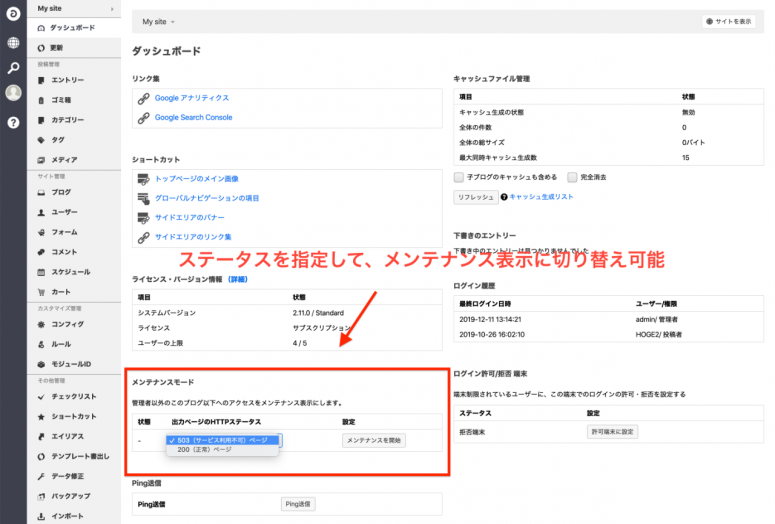Click the モジュールID icon

(42, 364)
